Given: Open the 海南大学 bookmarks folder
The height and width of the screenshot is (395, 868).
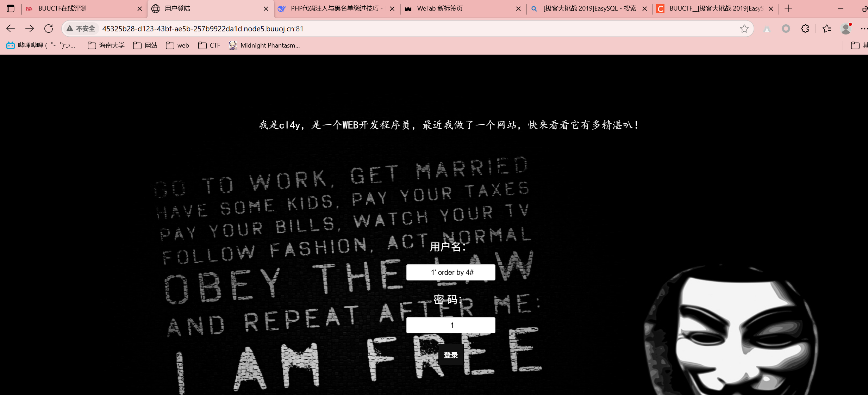Looking at the screenshot, I should click(x=106, y=45).
